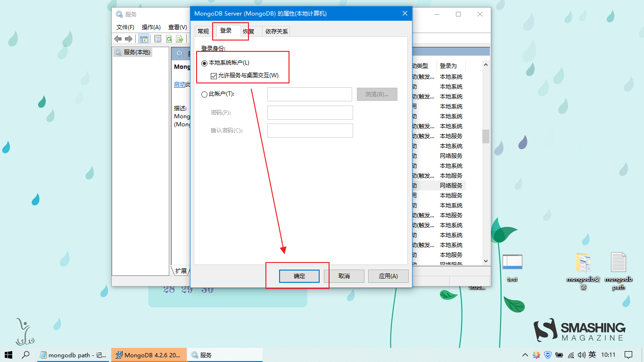The width and height of the screenshot is (644, 362).
Task: Click the Back arrow in Services toolbar
Action: [118, 39]
